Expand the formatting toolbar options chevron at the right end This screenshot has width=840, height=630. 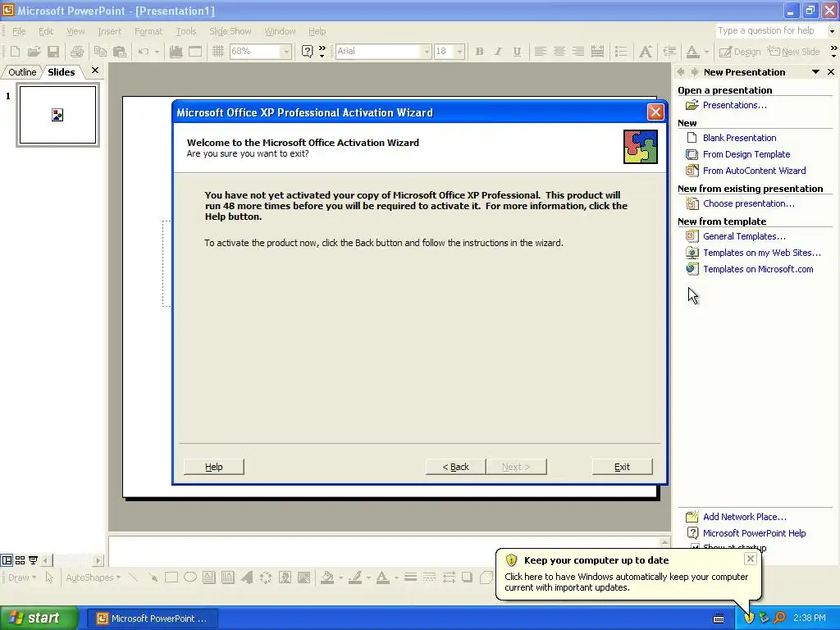click(x=833, y=52)
